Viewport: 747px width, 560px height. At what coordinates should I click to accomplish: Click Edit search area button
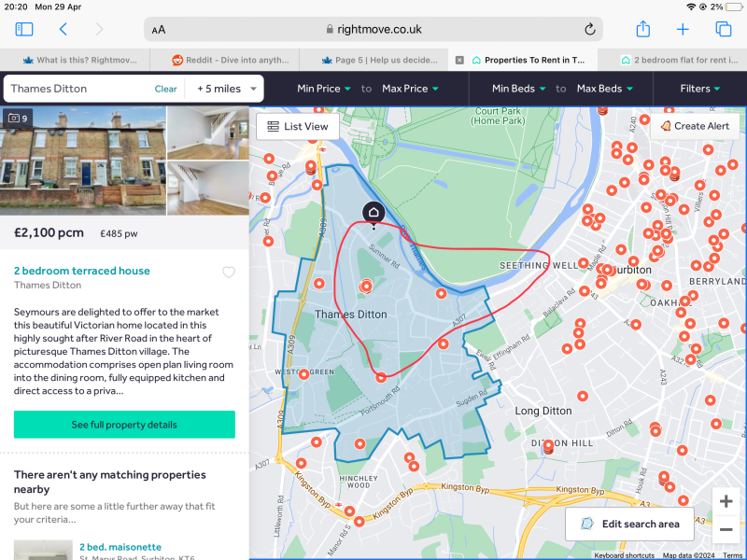pos(629,524)
